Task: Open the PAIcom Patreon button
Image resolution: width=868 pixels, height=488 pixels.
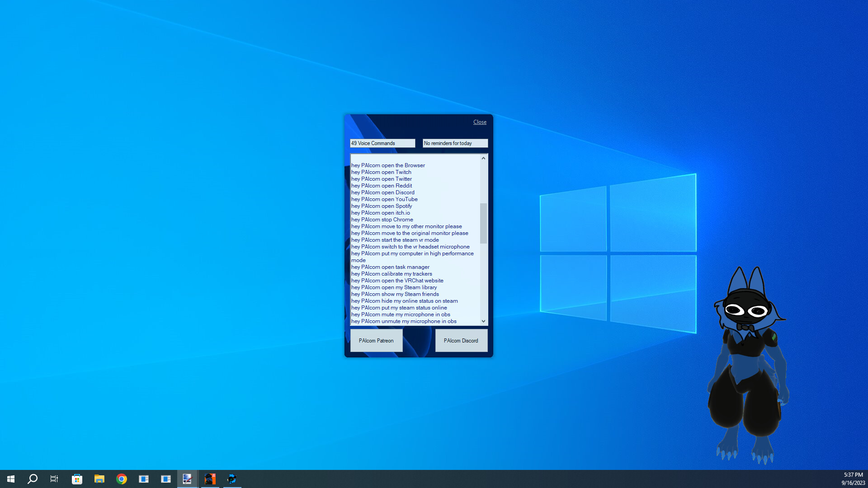Action: pyautogui.click(x=376, y=341)
